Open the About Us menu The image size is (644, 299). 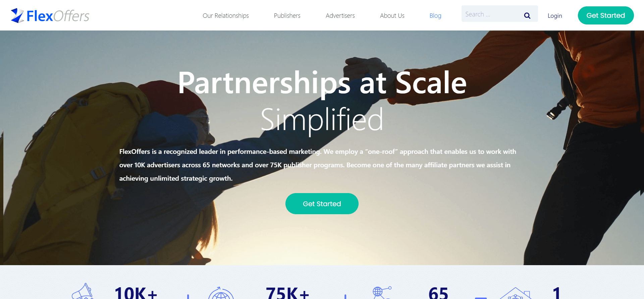click(392, 15)
